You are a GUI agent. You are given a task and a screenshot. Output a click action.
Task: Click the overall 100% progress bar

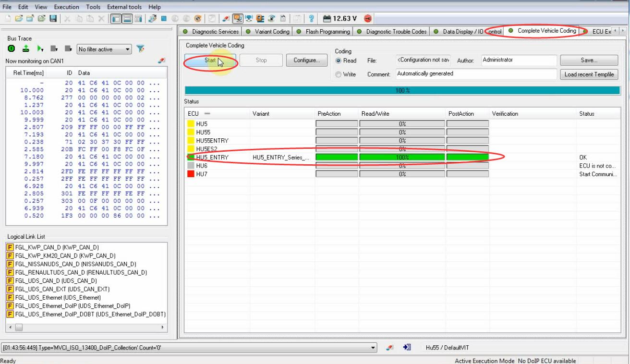click(402, 90)
